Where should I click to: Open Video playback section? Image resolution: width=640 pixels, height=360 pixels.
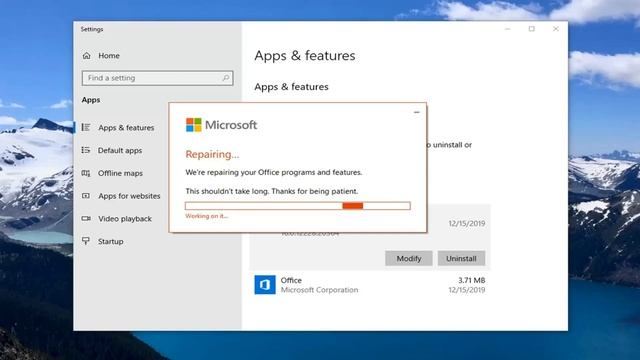click(x=125, y=219)
